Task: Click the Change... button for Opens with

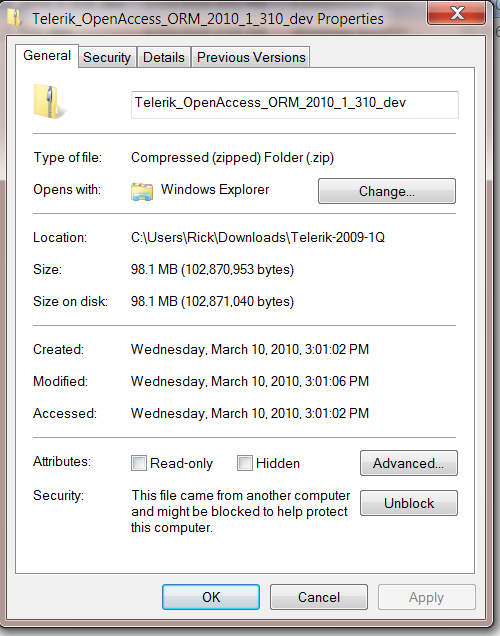Action: tap(387, 191)
